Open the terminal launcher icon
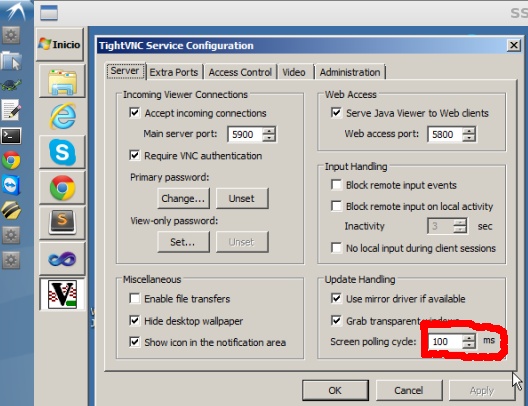528x406 pixels. point(11,136)
